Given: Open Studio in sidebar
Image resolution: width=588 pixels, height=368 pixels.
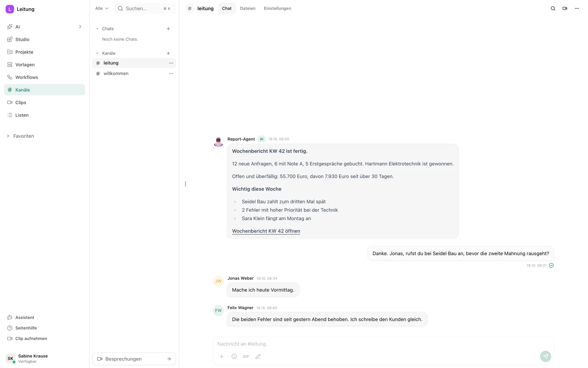Looking at the screenshot, I should click(44, 39).
